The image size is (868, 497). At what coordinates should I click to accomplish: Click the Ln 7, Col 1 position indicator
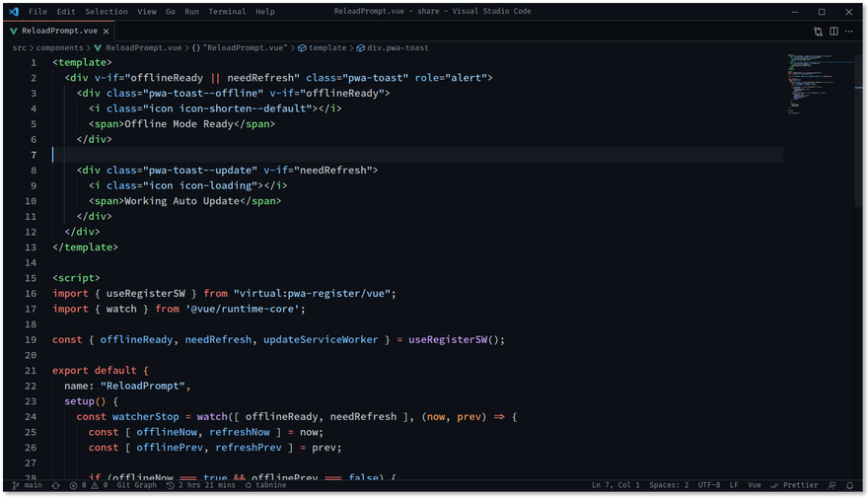tap(615, 485)
